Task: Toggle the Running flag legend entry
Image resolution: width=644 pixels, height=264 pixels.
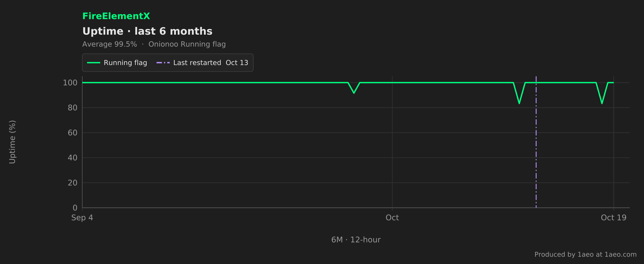Action: [117, 63]
